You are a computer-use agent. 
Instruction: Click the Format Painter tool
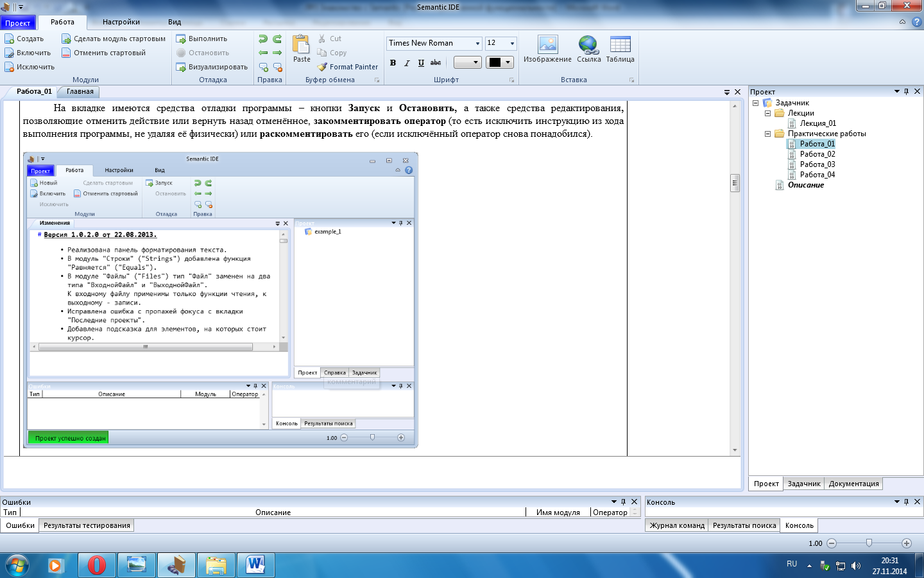coord(348,67)
